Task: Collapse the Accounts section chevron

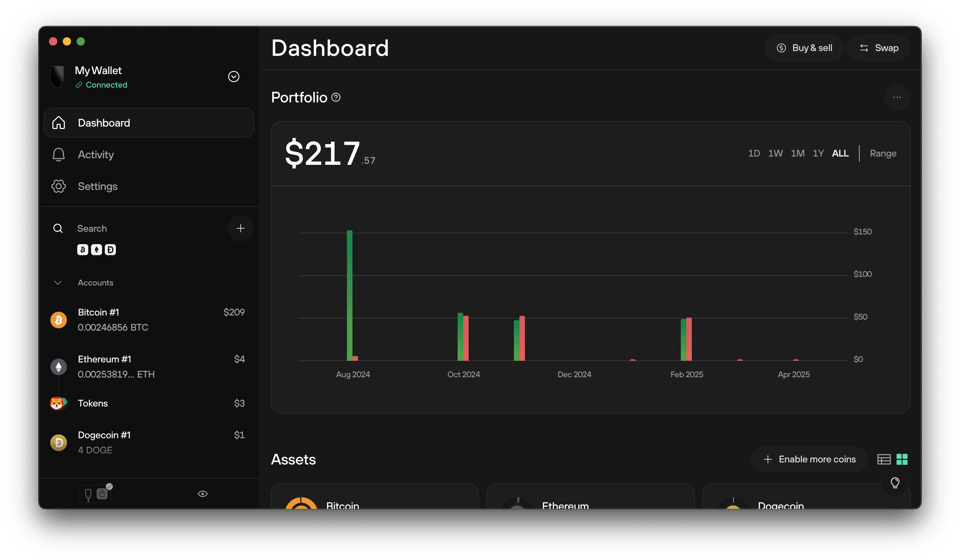Action: [x=58, y=283]
